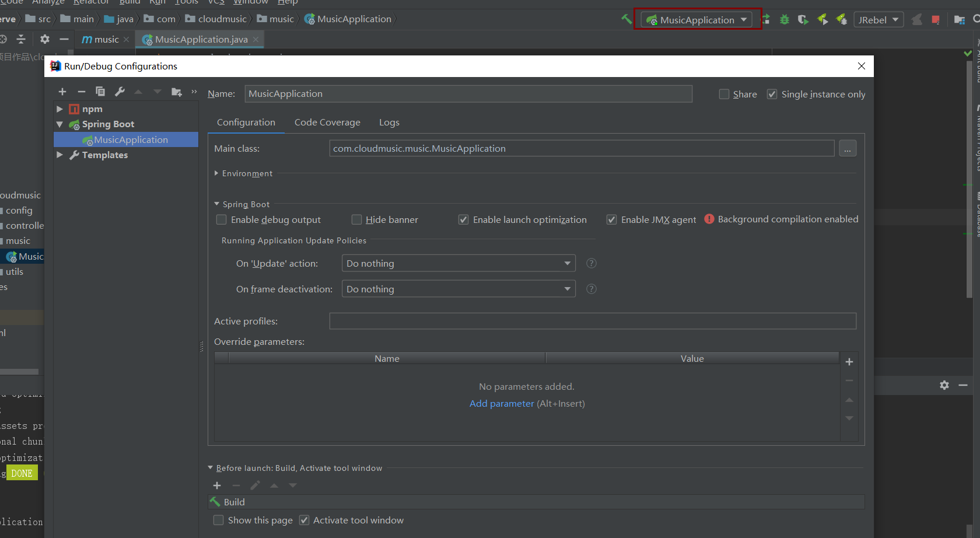Add before launch task plus icon

click(x=217, y=485)
